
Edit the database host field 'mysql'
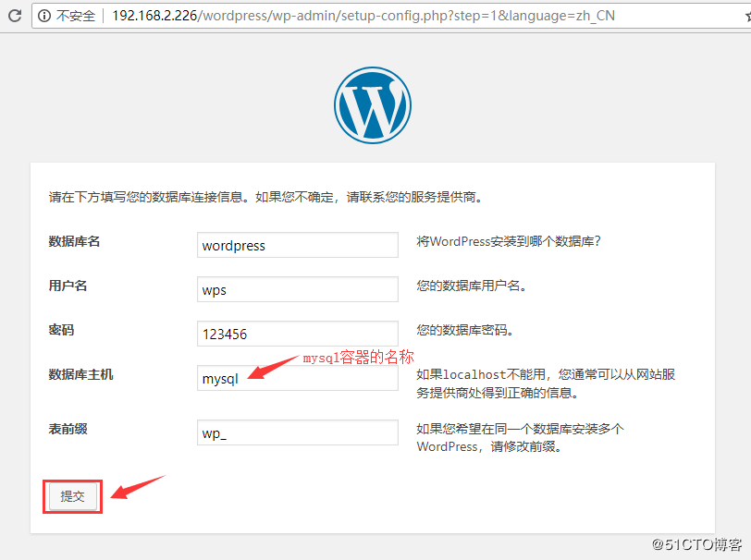pos(298,378)
